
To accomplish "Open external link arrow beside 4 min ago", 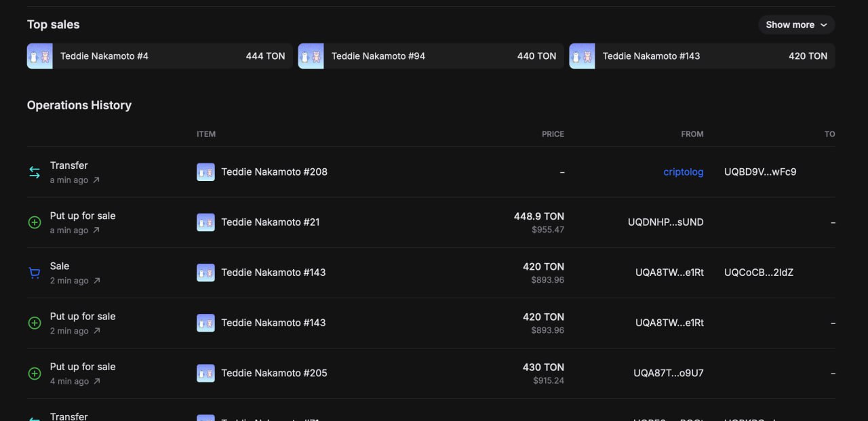I will (96, 382).
